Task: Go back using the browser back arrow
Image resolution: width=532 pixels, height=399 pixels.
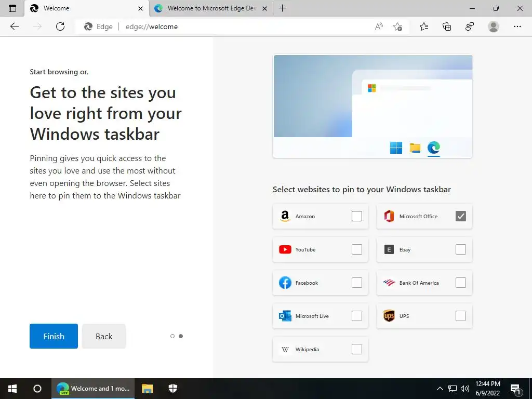Action: 14,26
